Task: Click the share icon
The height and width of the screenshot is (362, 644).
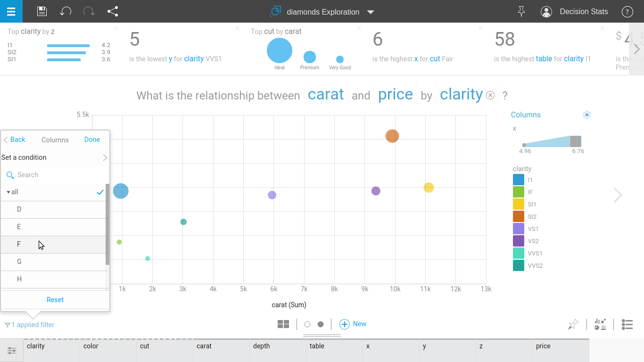Action: point(113,11)
